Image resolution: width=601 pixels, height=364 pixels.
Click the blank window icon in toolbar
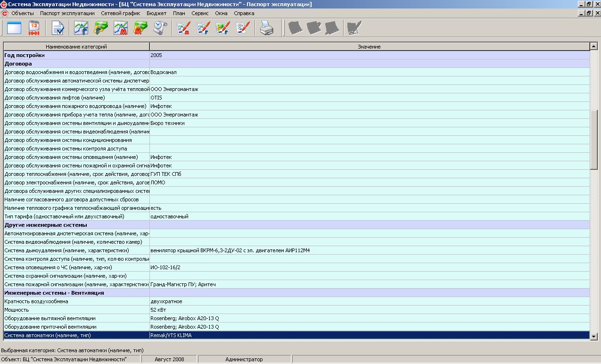tap(15, 28)
